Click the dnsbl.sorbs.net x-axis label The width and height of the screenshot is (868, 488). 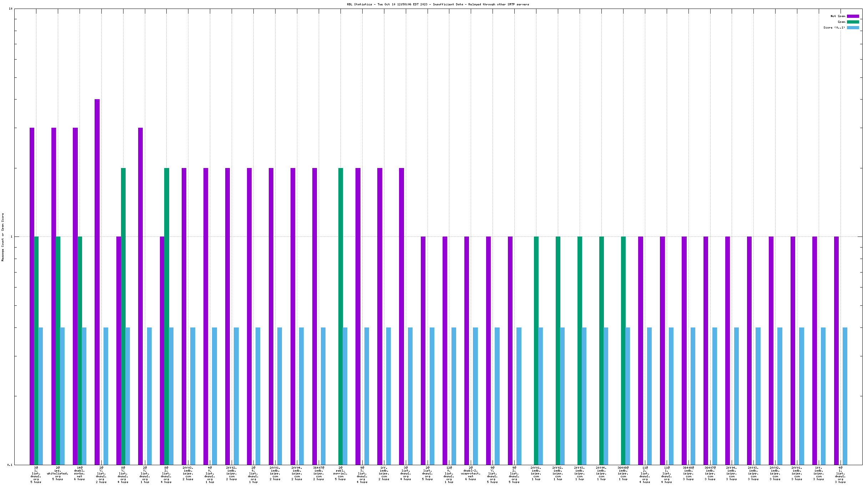point(80,474)
